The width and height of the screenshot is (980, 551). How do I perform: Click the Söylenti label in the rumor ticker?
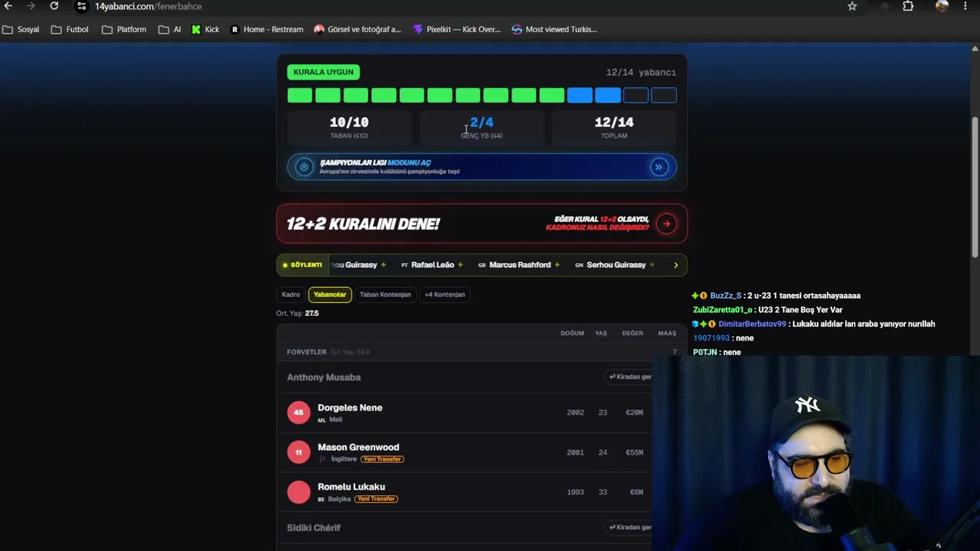coord(303,265)
